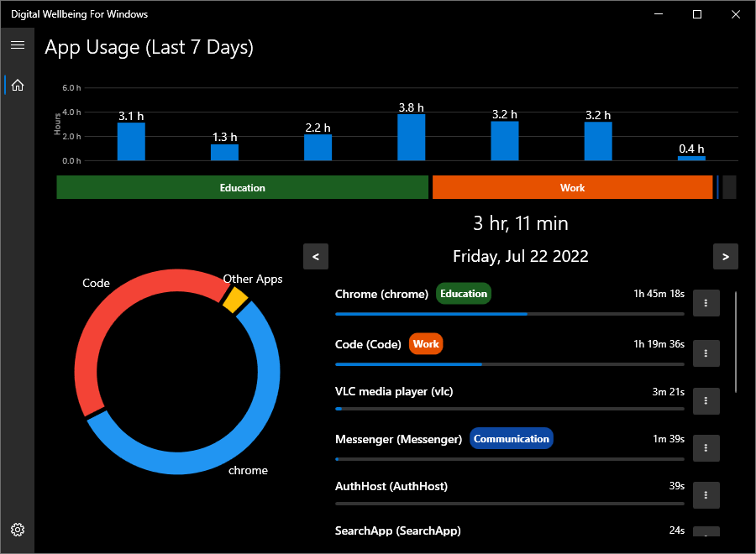The width and height of the screenshot is (756, 554).
Task: Click the Education tag next to Chrome
Action: 464,294
